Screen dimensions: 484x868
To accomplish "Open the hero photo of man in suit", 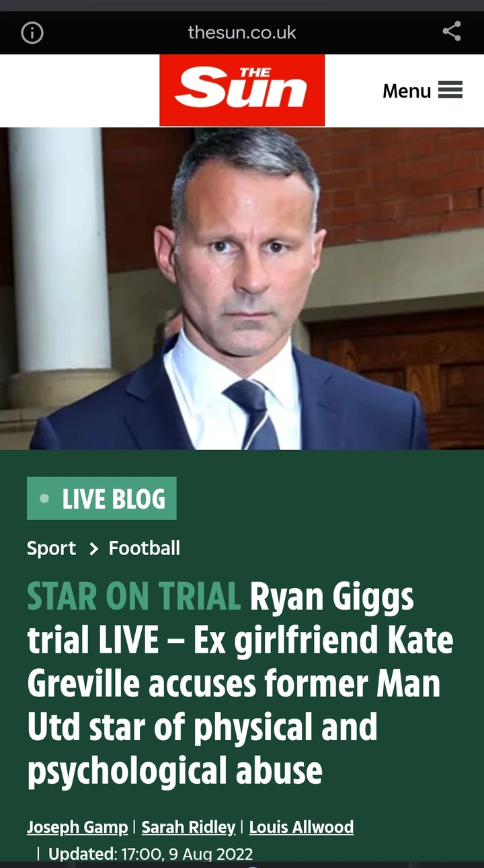I will (x=242, y=288).
